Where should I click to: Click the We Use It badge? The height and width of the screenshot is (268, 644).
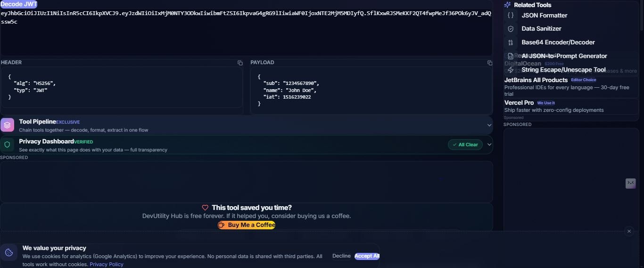tap(546, 103)
